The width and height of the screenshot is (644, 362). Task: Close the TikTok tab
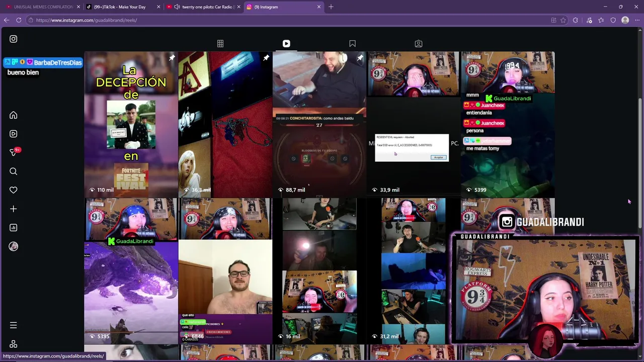tap(158, 7)
